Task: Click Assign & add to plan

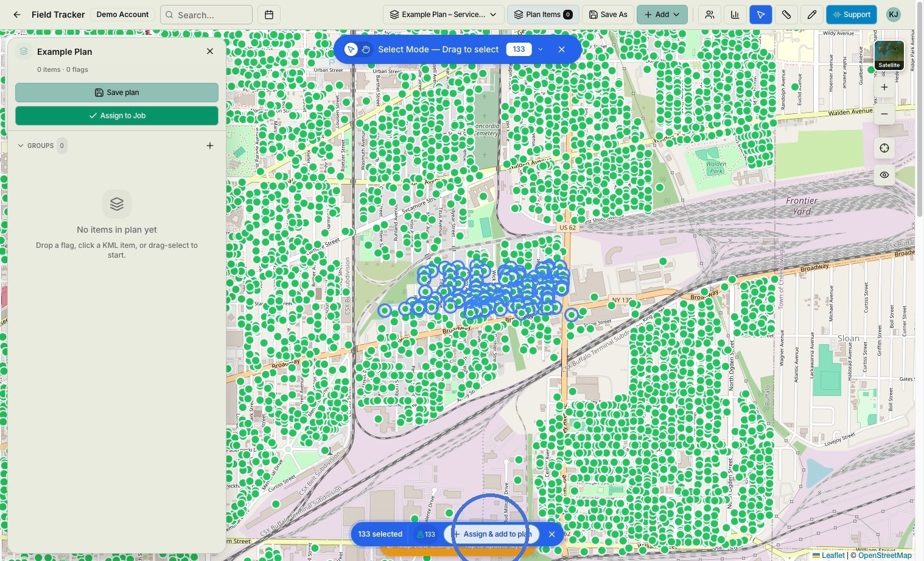Action: (492, 534)
